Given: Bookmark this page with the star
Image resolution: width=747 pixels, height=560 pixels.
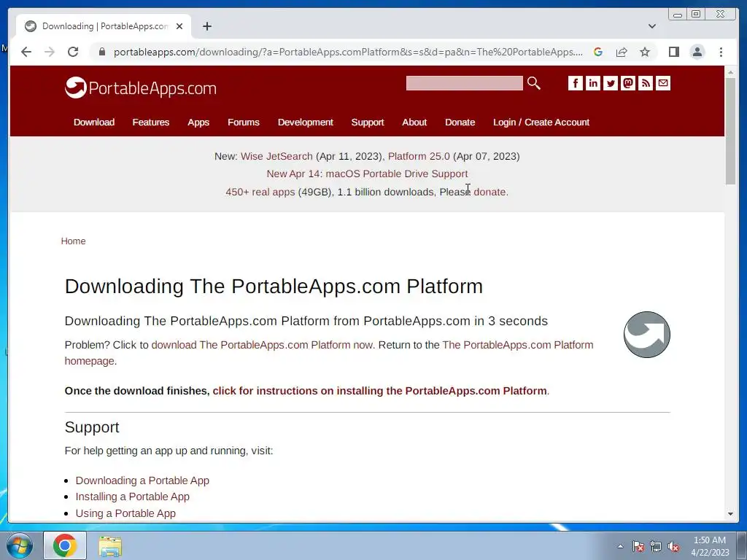Looking at the screenshot, I should coord(645,52).
